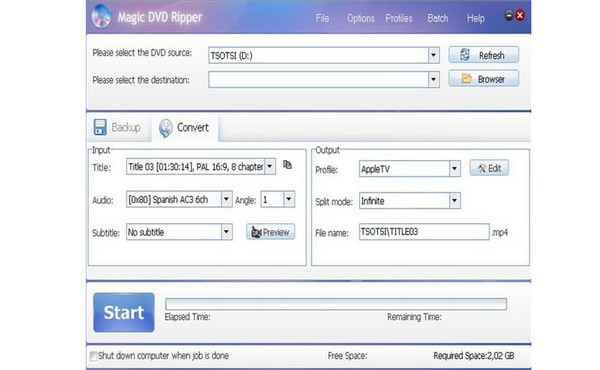Click the copy title icon beside the Title dropdown
600x370 pixels.
[x=287, y=165]
